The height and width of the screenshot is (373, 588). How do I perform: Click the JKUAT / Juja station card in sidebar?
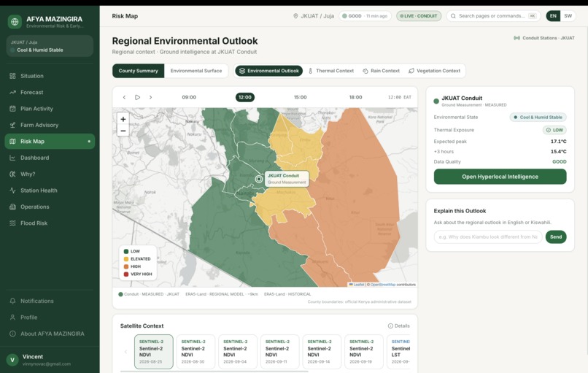tap(50, 46)
